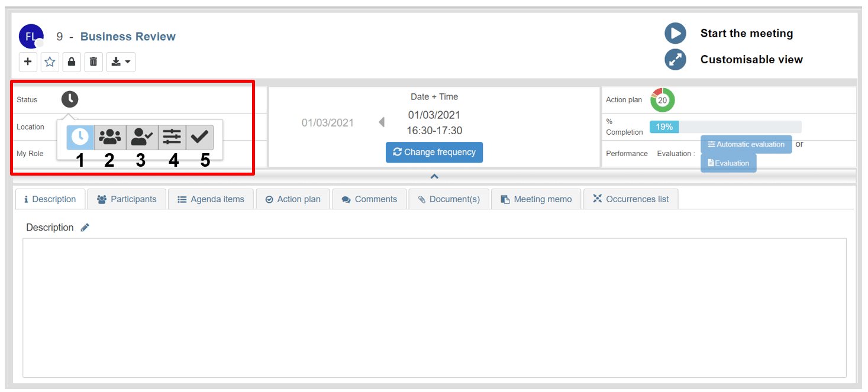Click the trash delete icon

(93, 61)
